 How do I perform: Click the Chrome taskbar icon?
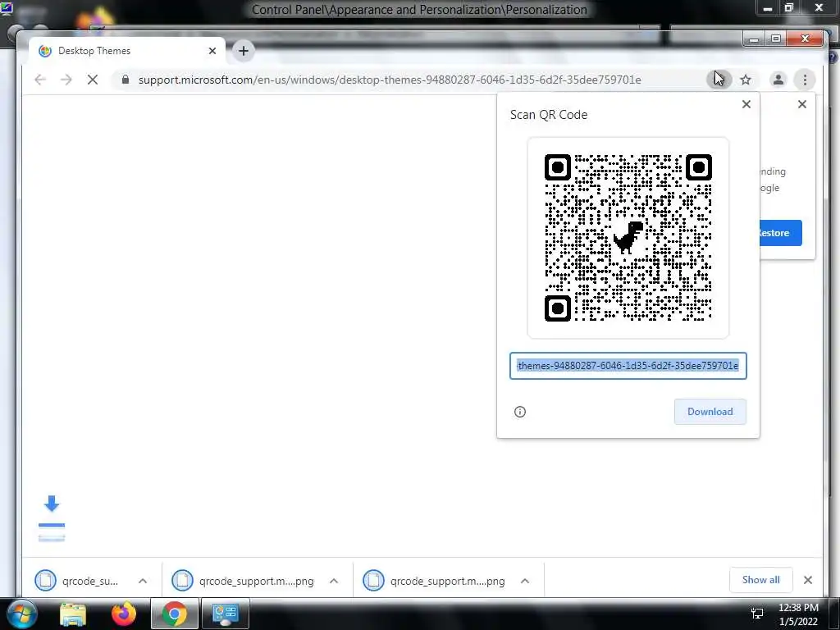tap(175, 614)
